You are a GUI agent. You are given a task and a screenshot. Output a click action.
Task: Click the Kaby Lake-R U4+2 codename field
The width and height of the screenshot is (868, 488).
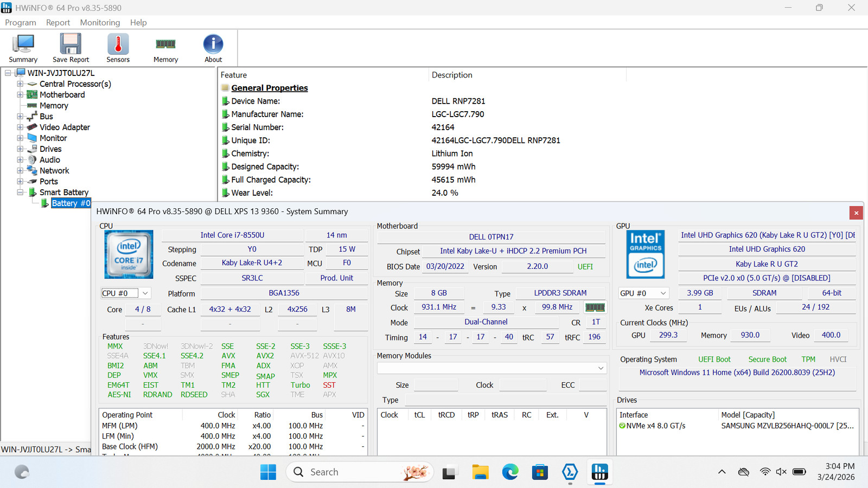252,263
